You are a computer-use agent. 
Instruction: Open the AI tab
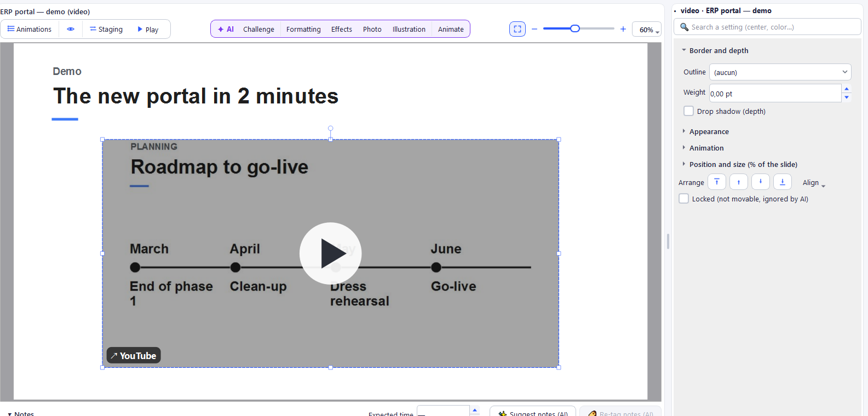[x=226, y=30]
